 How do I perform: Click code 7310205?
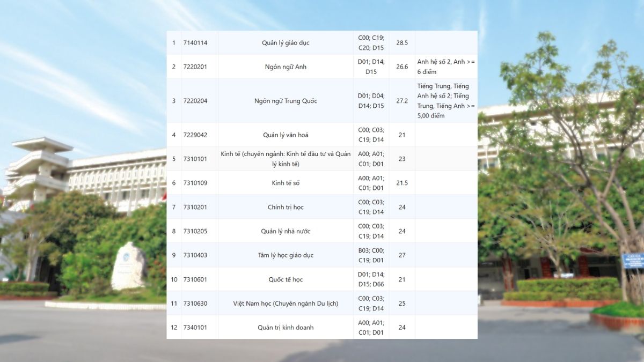pos(195,231)
